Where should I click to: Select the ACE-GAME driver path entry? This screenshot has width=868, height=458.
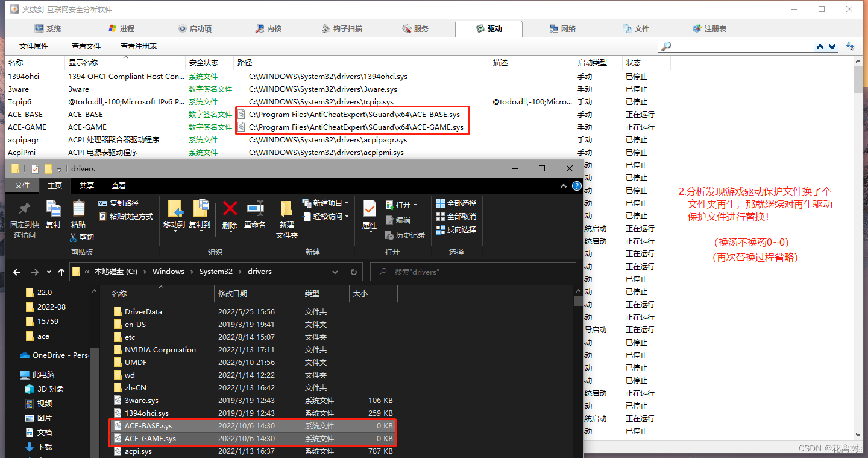(x=356, y=127)
